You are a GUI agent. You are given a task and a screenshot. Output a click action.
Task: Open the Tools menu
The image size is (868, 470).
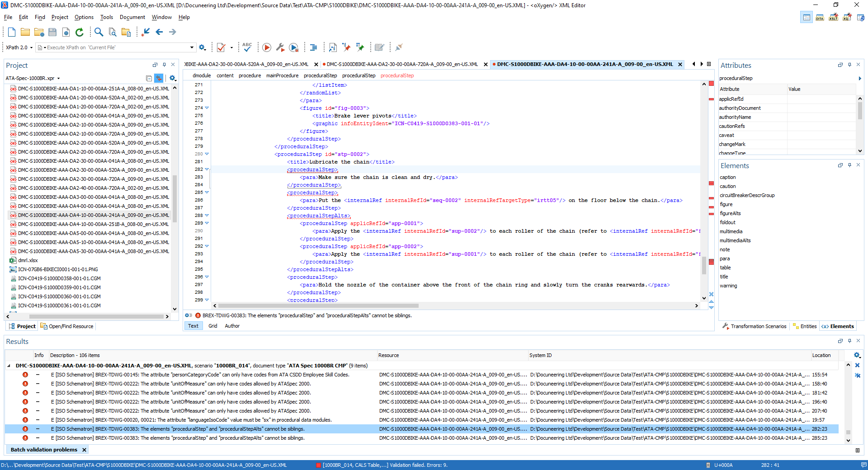point(107,17)
